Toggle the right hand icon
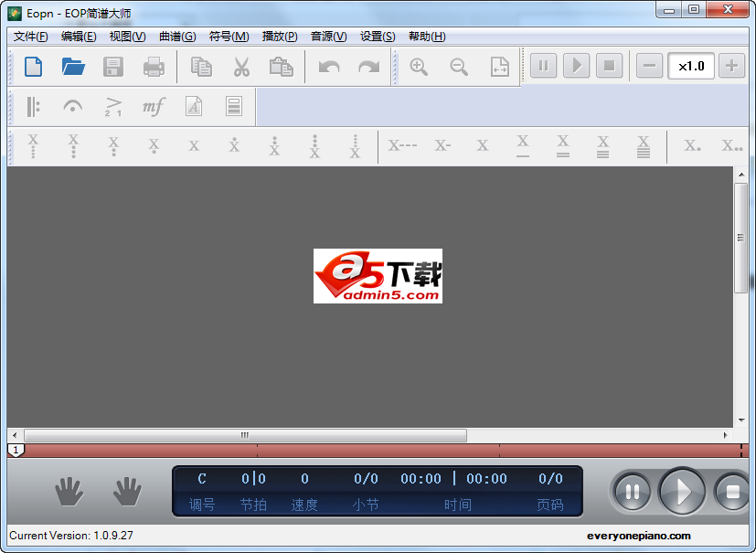Screen dimensions: 756x553 [127, 491]
